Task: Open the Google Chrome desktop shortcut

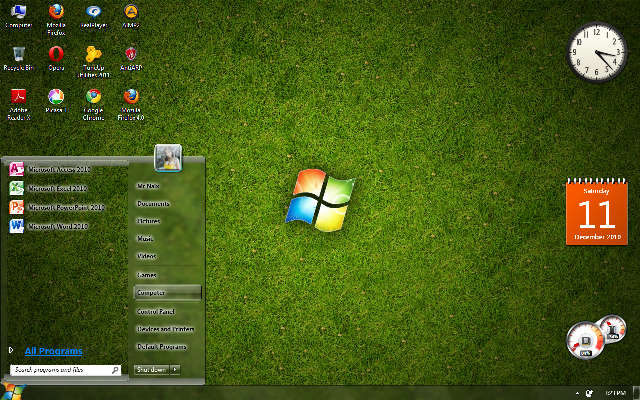Action: [x=93, y=104]
